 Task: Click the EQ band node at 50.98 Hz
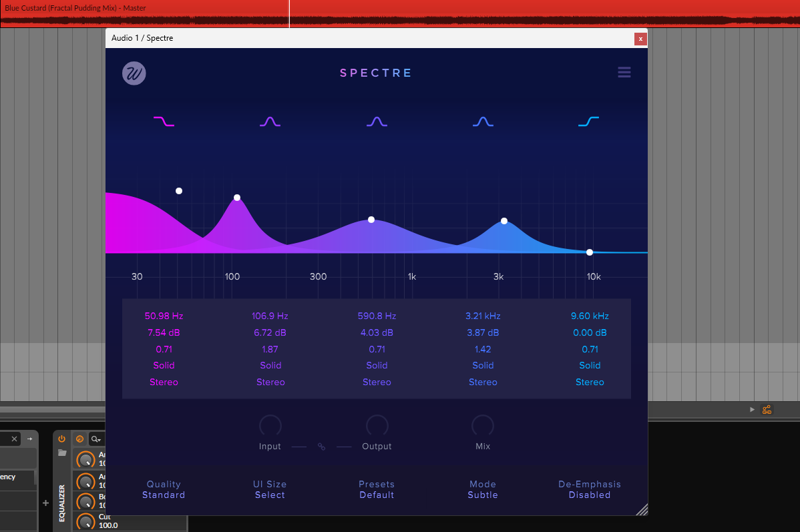[178, 191]
